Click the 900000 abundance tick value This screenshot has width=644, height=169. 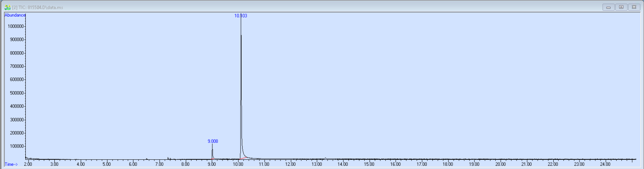pyautogui.click(x=17, y=40)
